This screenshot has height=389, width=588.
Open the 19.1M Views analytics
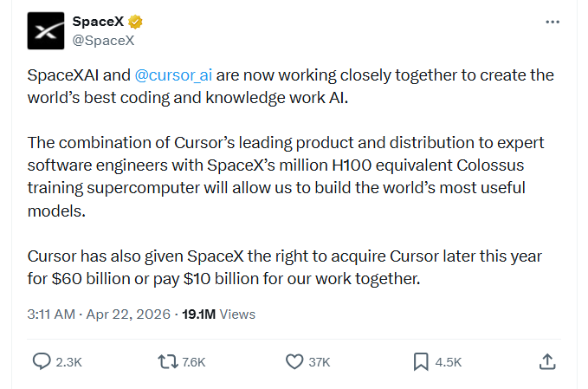point(218,314)
